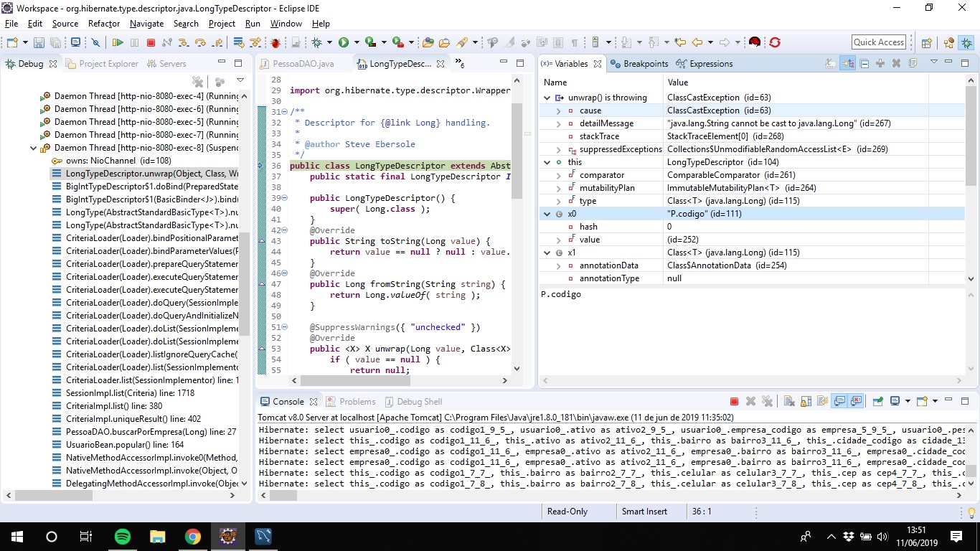
Task: Select PessoaDAO.buscarPorEmpresa stack frame
Action: [x=151, y=432]
